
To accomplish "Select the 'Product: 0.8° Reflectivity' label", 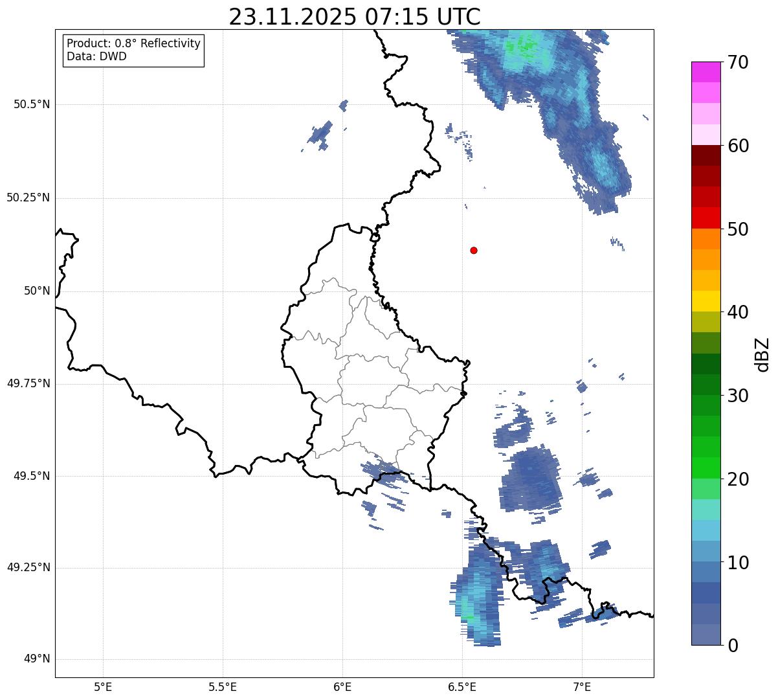I will click(134, 43).
